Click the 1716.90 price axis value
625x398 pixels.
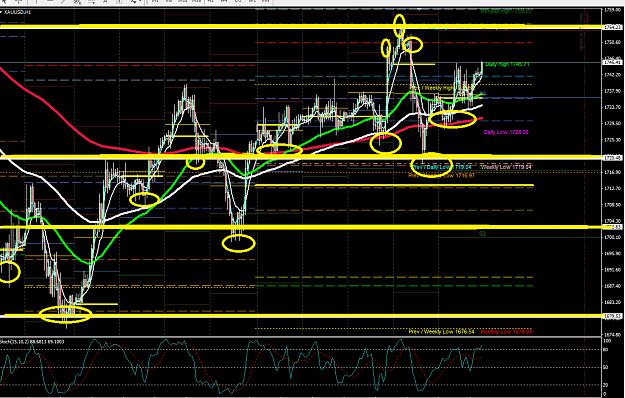[x=613, y=172]
